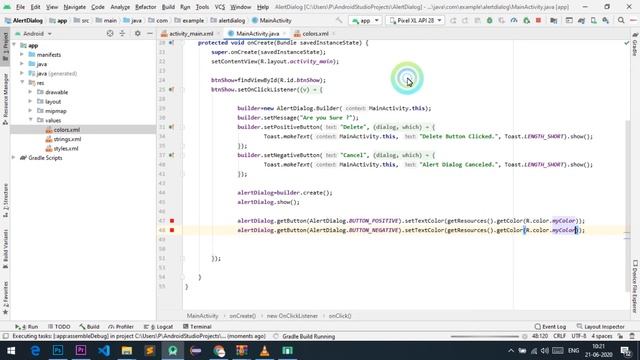Click the scroll-from-source target icon in Project panel
This screenshot has height=360, width=640.
[110, 33]
